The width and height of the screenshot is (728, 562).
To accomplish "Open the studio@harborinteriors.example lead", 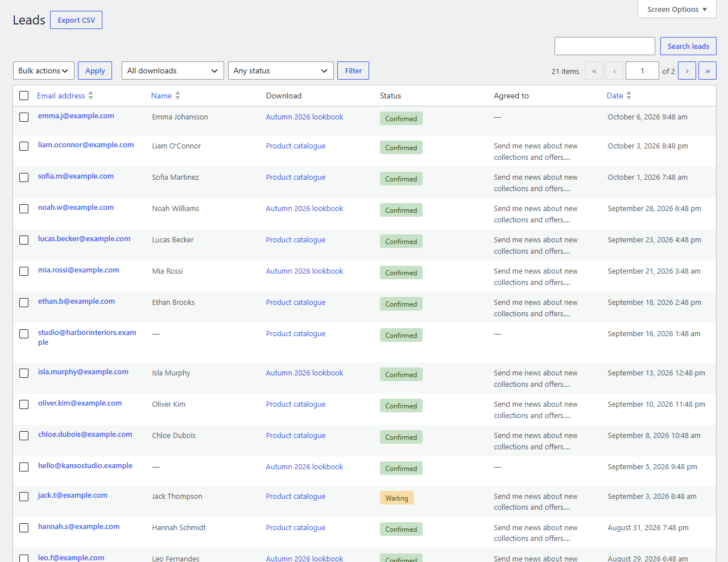I will (87, 337).
